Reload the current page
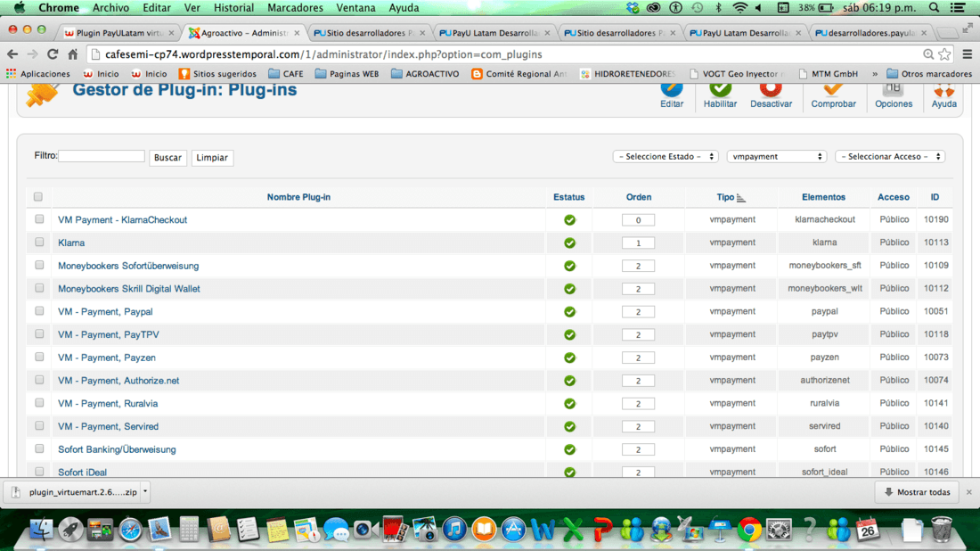This screenshot has height=551, width=980. 53,54
